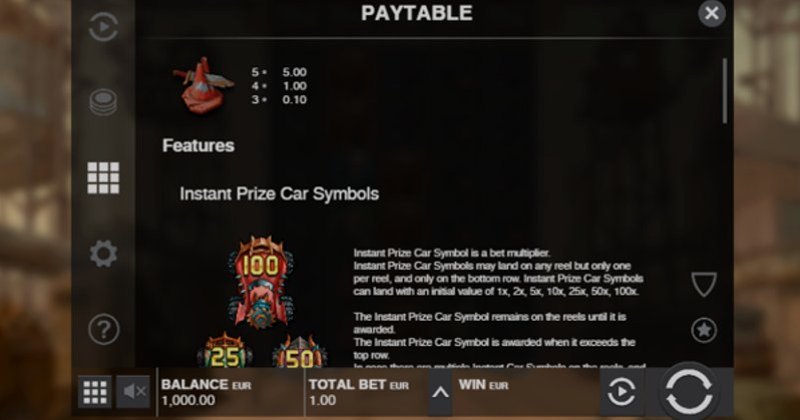Spin the reels with the round button
This screenshot has height=420, width=800.
point(689,392)
